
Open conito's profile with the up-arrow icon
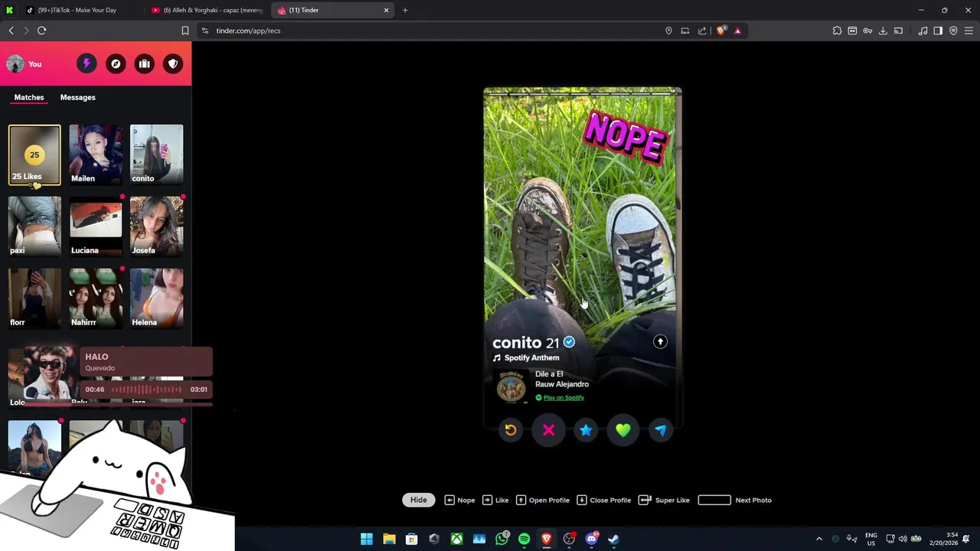(660, 342)
